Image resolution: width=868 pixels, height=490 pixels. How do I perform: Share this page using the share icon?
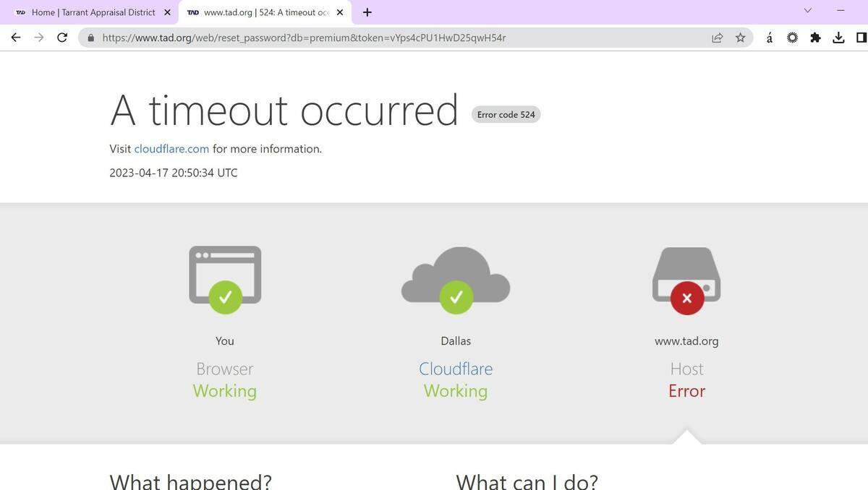[717, 38]
